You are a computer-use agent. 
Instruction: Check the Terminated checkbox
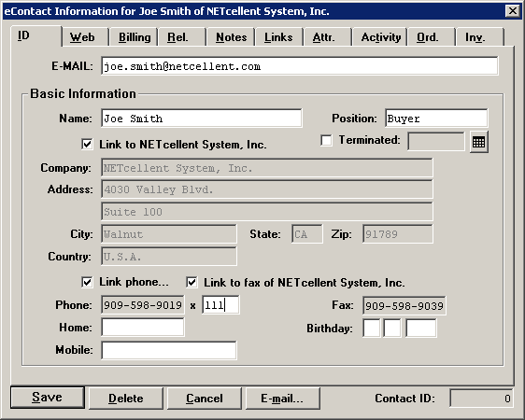point(326,140)
